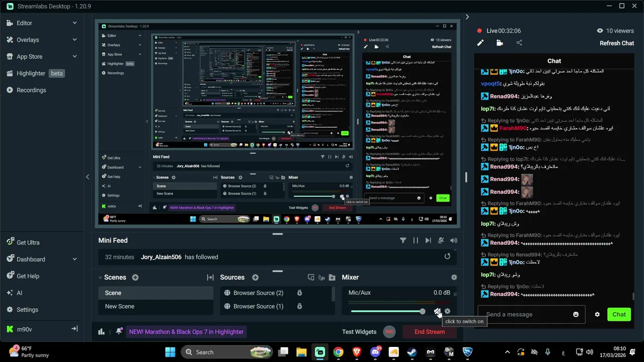Image resolution: width=644 pixels, height=362 pixels.
Task: Add a new scene with plus icon
Action: [135, 277]
